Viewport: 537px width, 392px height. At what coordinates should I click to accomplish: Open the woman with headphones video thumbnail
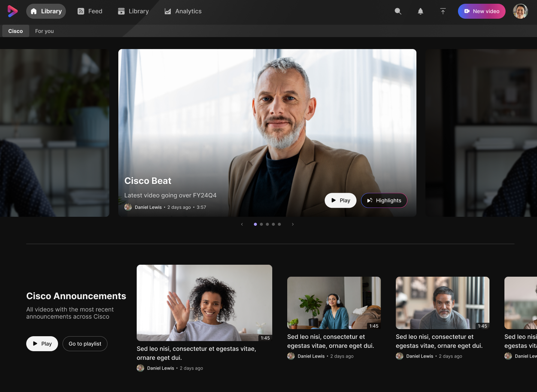334,303
